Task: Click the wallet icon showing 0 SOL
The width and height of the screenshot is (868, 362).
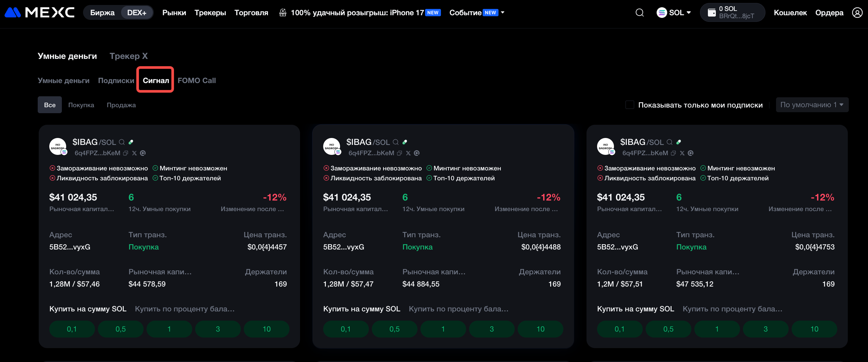Action: (x=712, y=13)
